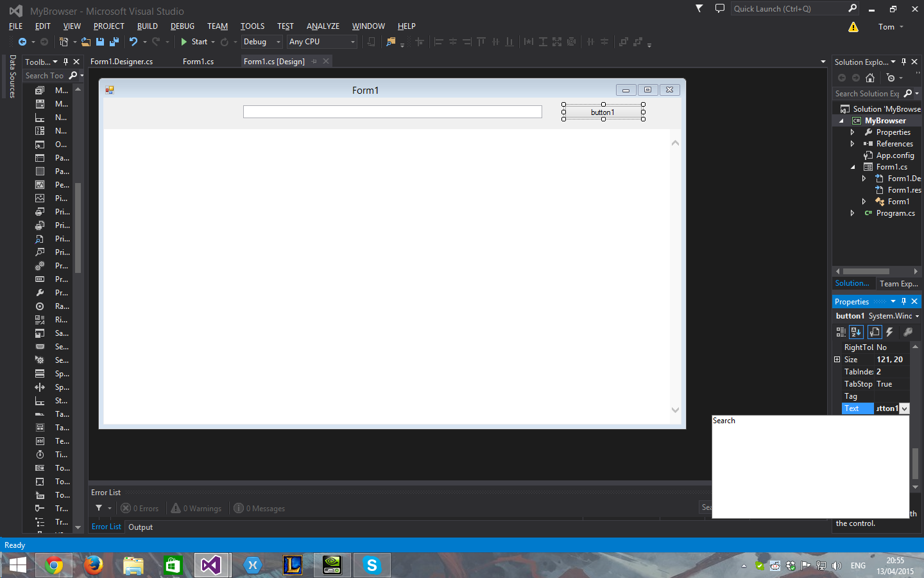Screen dimensions: 924x578
Task: Open the Tom account dropdown
Action: [x=891, y=27]
